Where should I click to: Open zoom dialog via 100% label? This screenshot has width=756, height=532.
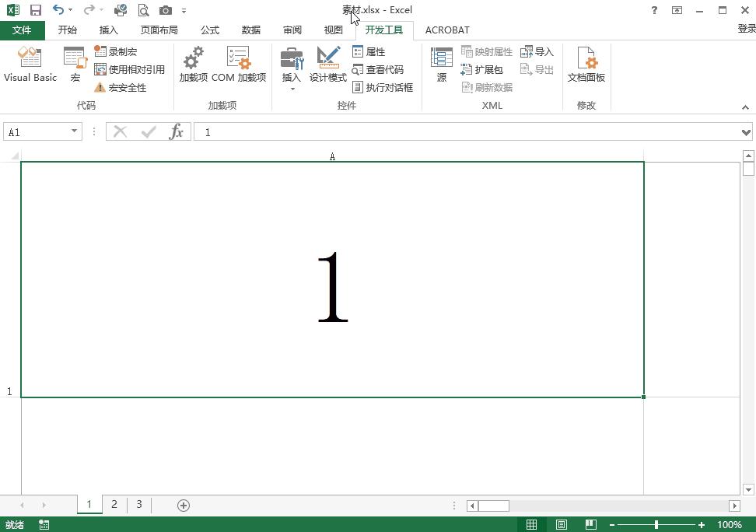729,525
